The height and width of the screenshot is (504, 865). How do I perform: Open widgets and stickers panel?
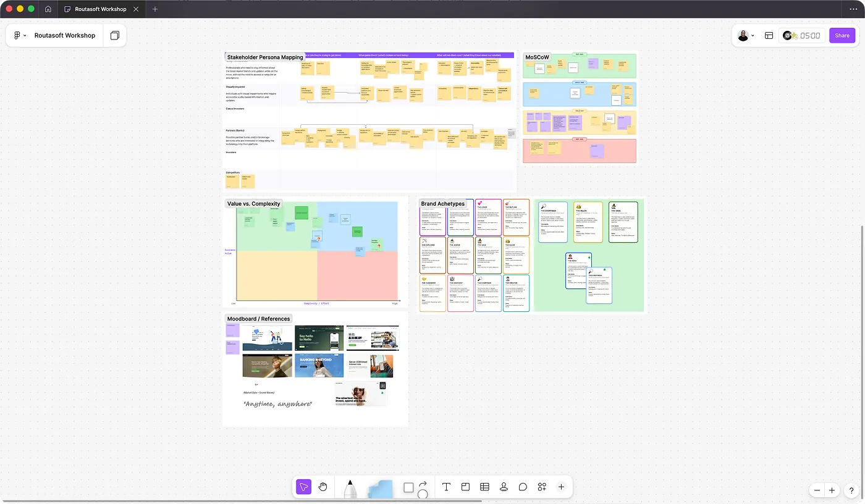click(542, 487)
